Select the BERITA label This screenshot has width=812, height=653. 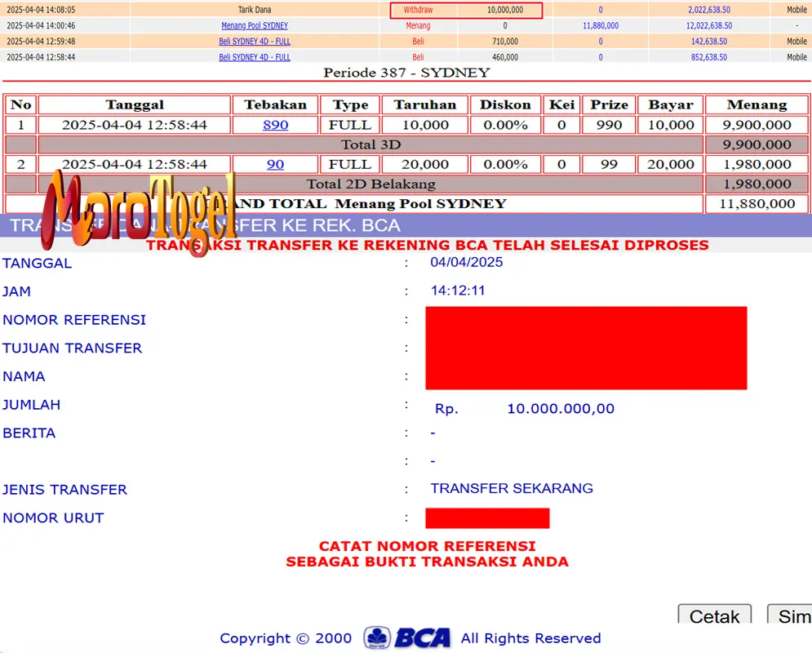[x=29, y=433]
